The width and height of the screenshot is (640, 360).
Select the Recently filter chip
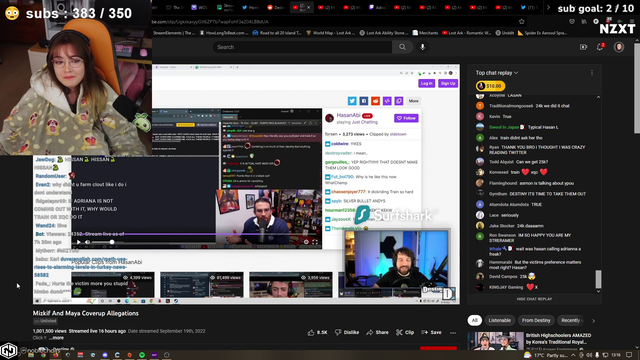[572, 320]
